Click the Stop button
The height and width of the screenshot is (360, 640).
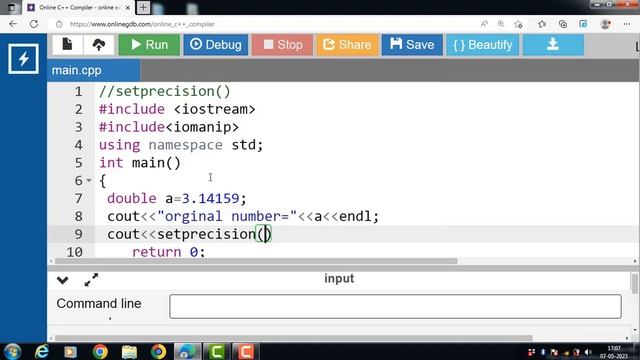coord(282,44)
